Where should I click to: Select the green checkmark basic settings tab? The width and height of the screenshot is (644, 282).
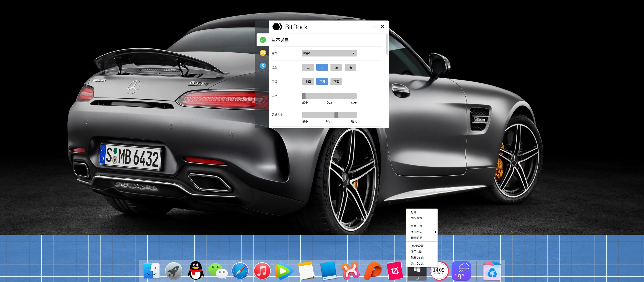click(x=263, y=40)
